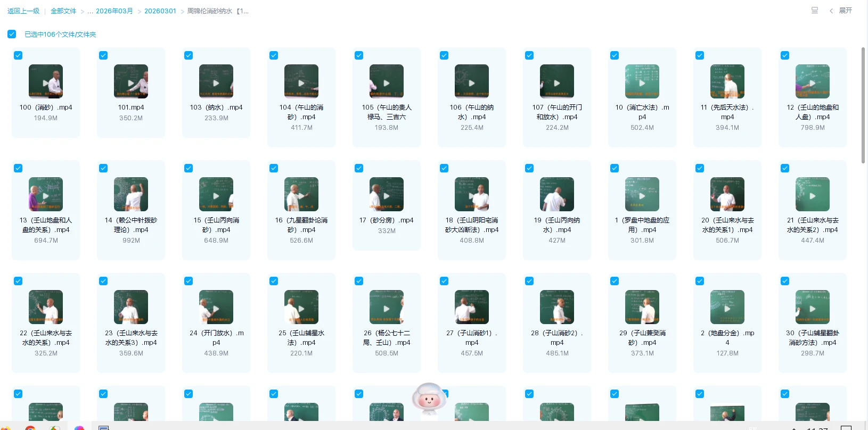868x430 pixels.
Task: Play the 100（消砂）.mp4 video thumbnail
Action: (x=46, y=81)
